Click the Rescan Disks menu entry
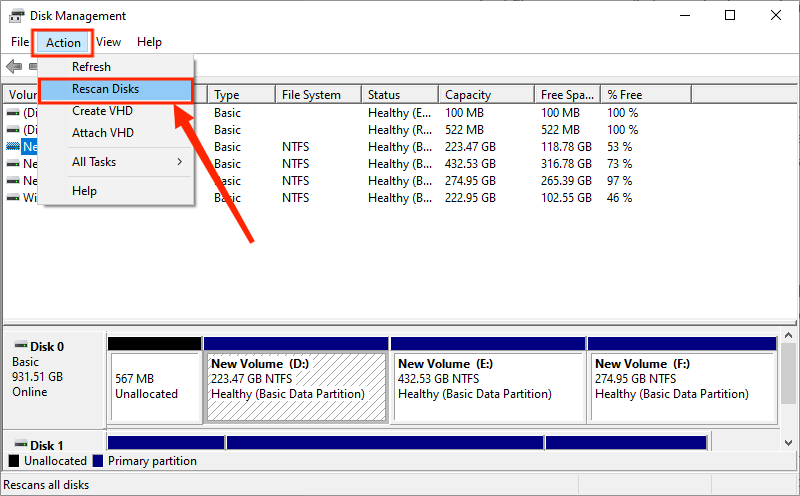Viewport: 800px width, 496px height. click(x=105, y=89)
